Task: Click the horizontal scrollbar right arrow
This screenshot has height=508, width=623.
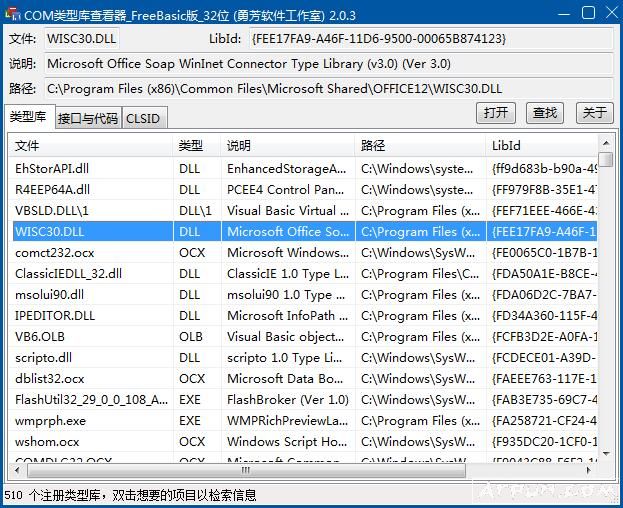Action: (x=589, y=470)
